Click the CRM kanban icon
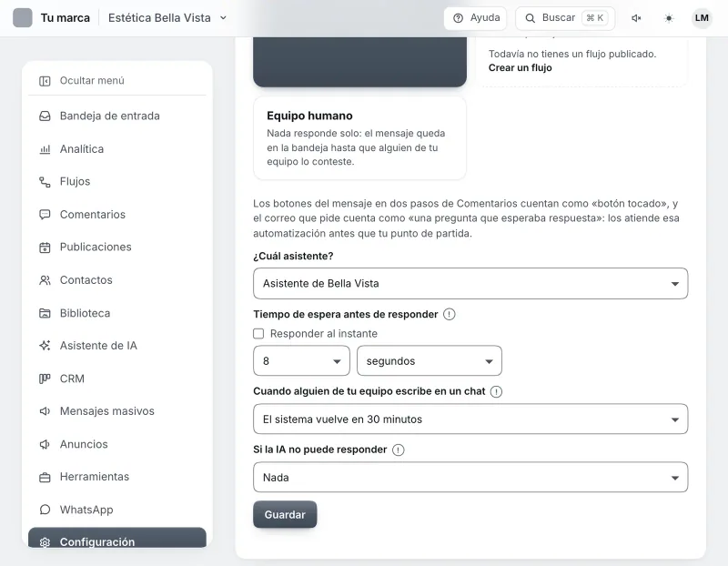The image size is (728, 566). coord(45,379)
